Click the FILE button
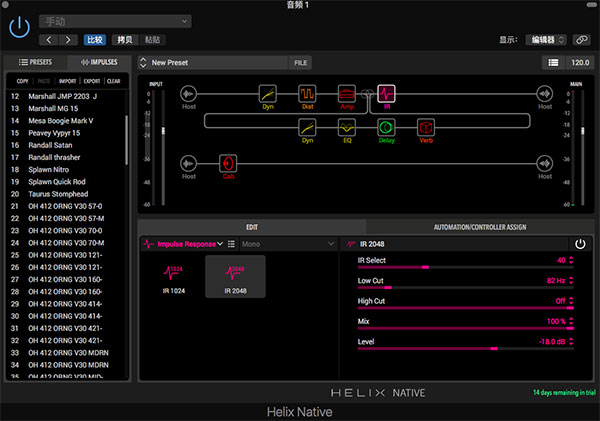Viewport: 600px width, 421px height. (301, 62)
